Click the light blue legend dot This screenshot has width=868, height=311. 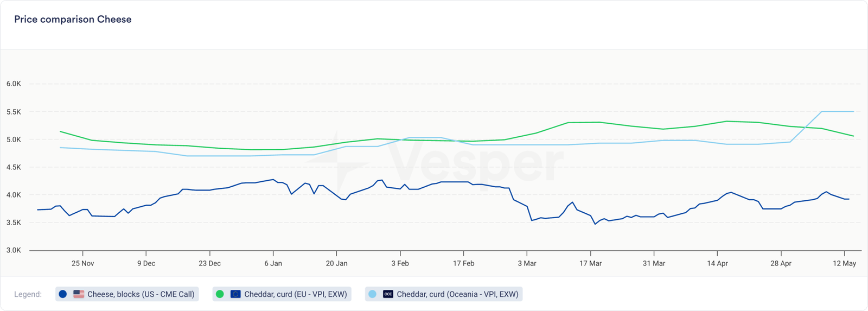(372, 294)
